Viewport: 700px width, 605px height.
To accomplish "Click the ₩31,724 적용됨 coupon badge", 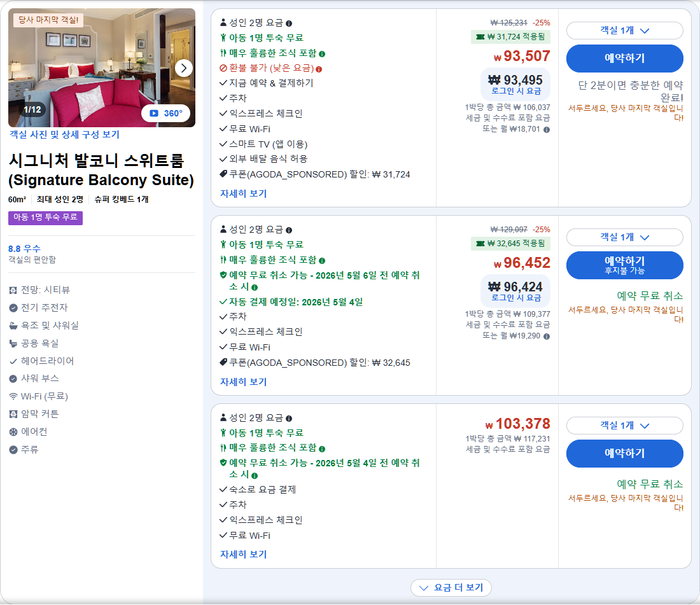I will coord(510,37).
